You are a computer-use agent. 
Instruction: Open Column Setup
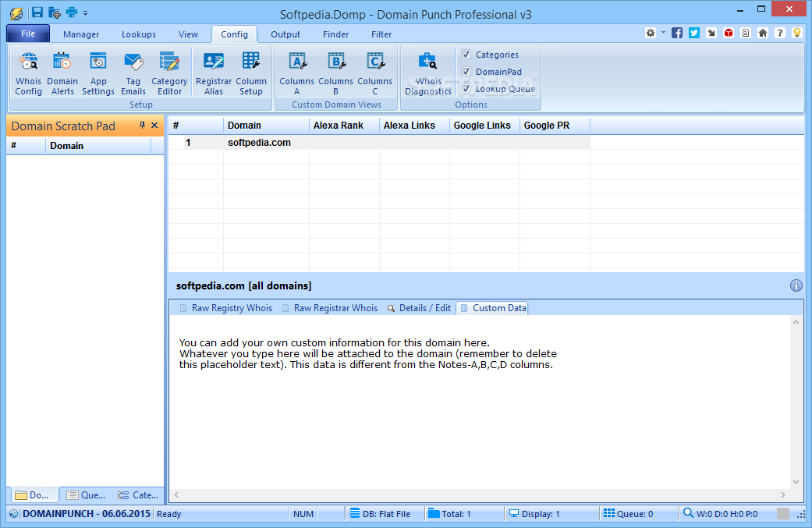tap(251, 73)
